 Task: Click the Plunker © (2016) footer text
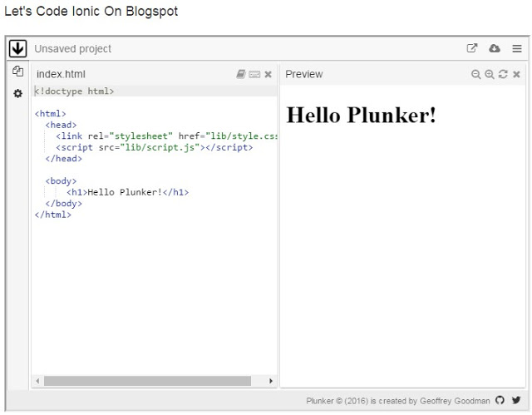pyautogui.click(x=398, y=400)
